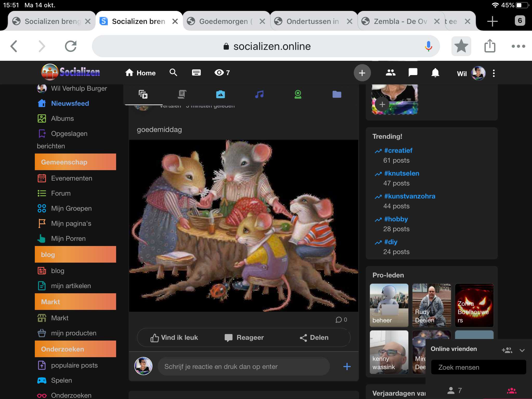
Task: Open Pro member Zohra Boelhouwers profile
Action: [474, 305]
